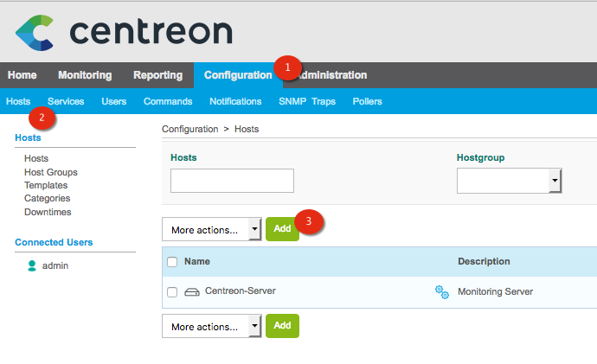Viewport: 597px width, 364px height.
Task: Open the Monitoring menu tab
Action: [85, 75]
